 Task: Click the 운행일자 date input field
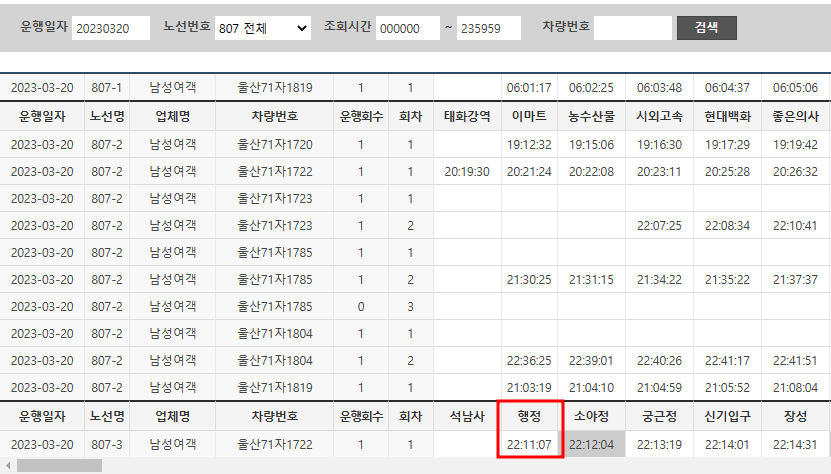(x=110, y=29)
